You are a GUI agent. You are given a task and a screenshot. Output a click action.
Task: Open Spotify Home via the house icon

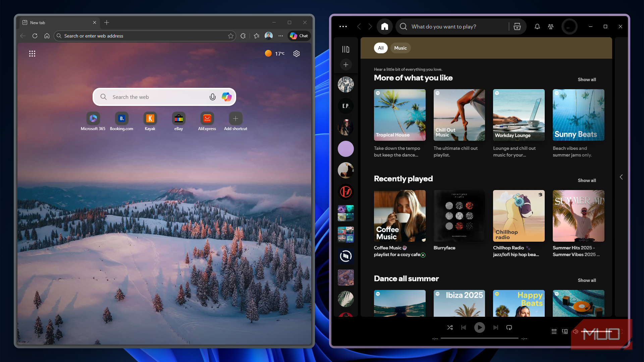pos(385,26)
